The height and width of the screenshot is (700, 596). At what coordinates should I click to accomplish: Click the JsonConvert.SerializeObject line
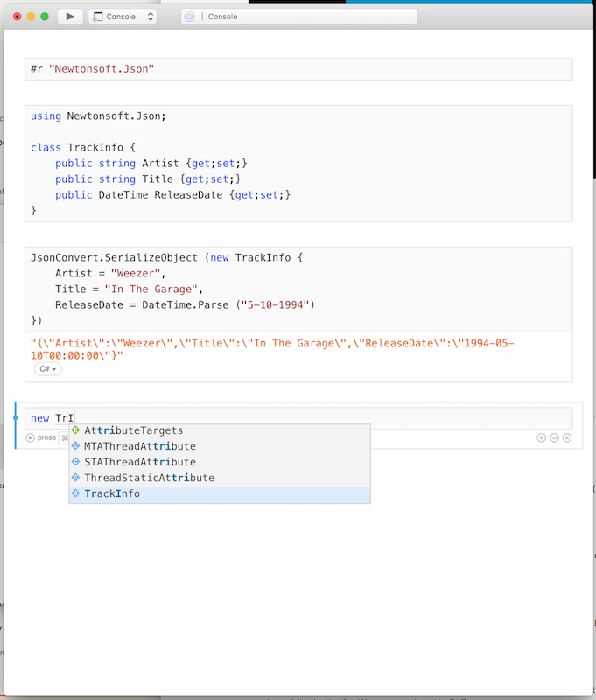click(x=166, y=258)
